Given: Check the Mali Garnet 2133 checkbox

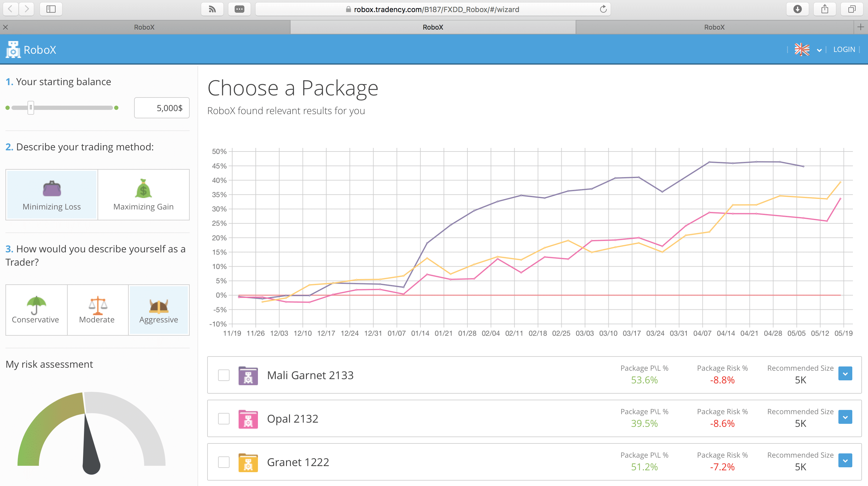Looking at the screenshot, I should tap(223, 375).
